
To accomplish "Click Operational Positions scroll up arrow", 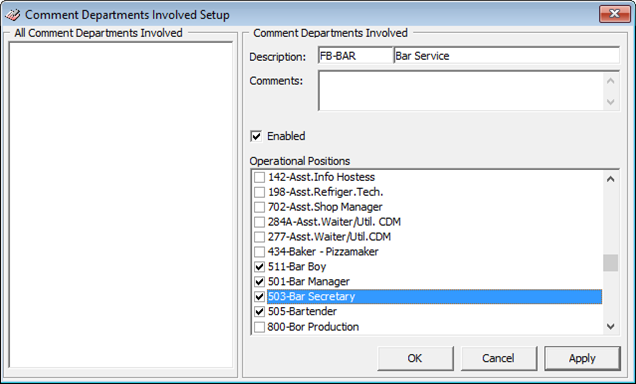I will [610, 179].
